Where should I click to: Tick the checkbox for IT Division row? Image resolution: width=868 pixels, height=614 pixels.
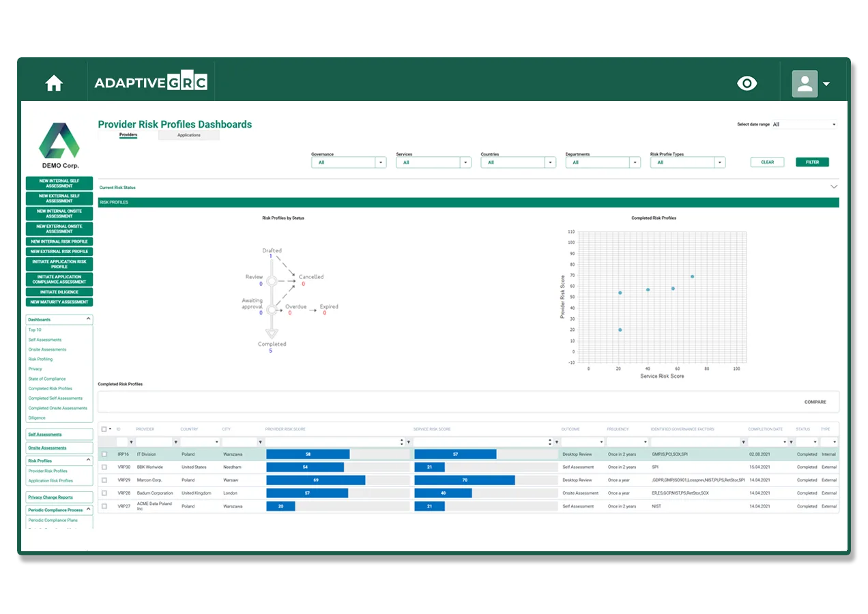(x=104, y=454)
